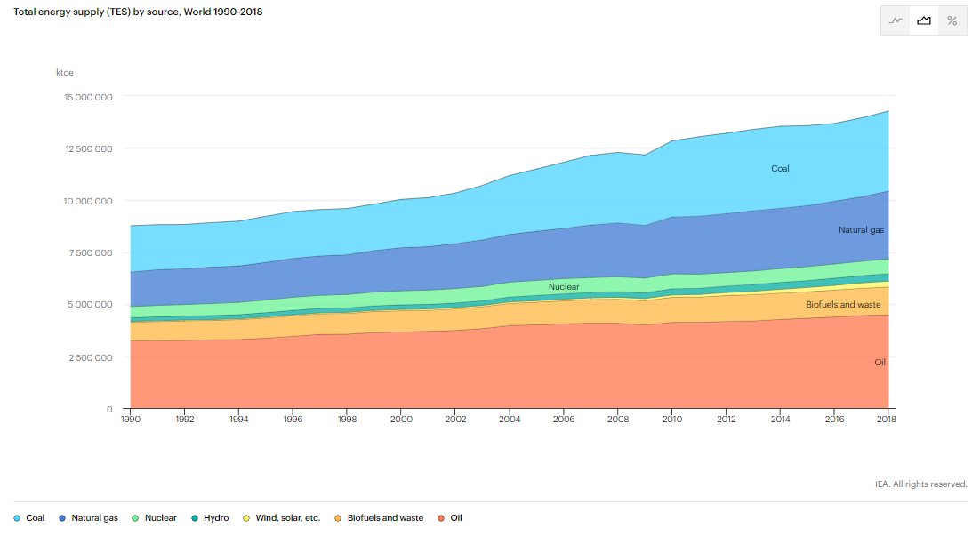Toggle Wind, solar, etc. legend entry
Screen dimensions: 980x536
(287, 517)
